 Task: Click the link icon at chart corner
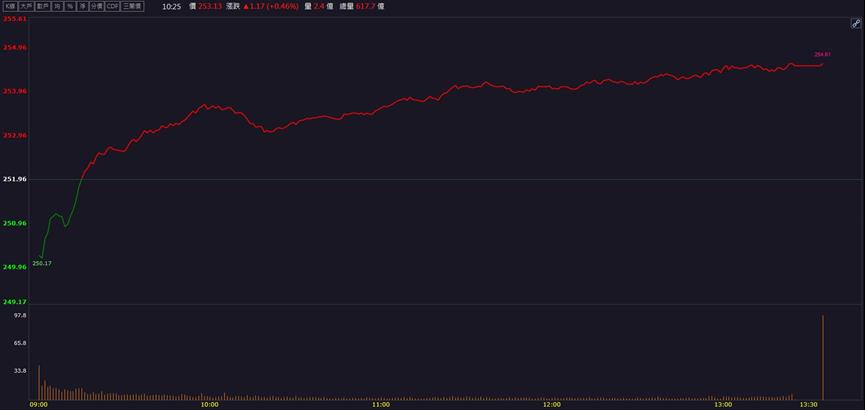click(x=856, y=24)
